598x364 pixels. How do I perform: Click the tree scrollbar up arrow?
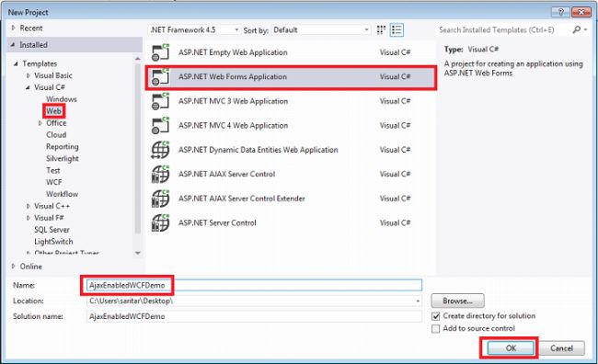(138, 58)
